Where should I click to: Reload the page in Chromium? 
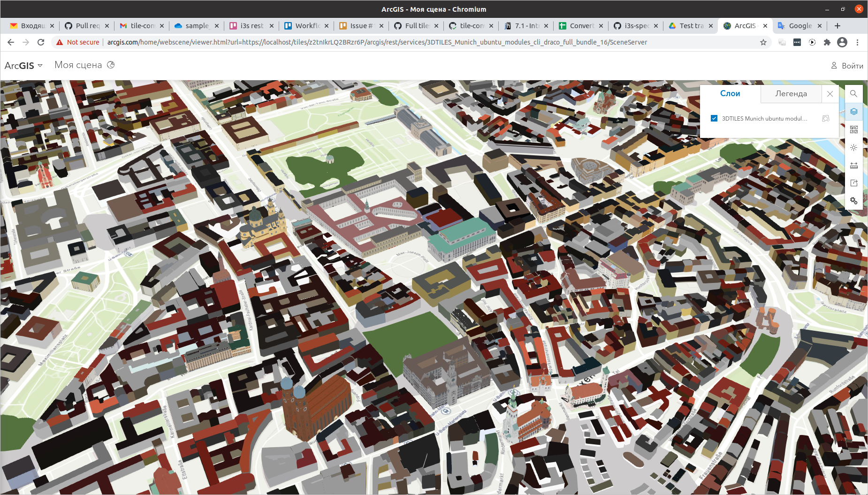click(x=41, y=42)
